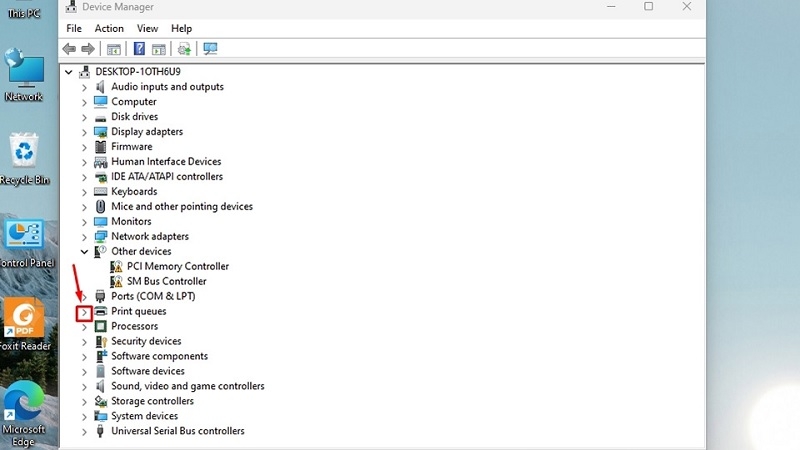Image resolution: width=800 pixels, height=450 pixels.
Task: Select PCI Memory Controller text
Action: (x=178, y=266)
